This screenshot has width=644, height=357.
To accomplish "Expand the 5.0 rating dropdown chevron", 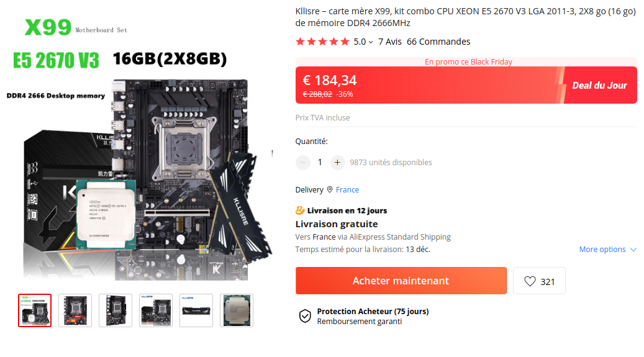I will tap(371, 42).
